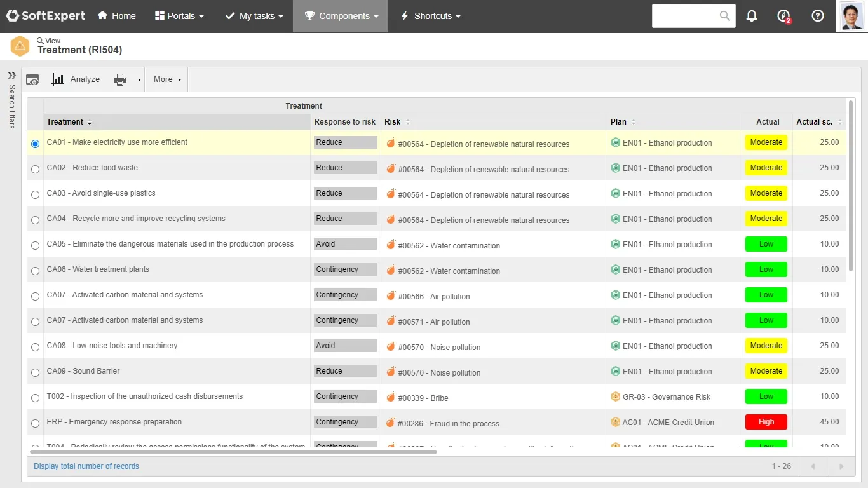Click the vertical scrollbar of the grid

[851, 186]
